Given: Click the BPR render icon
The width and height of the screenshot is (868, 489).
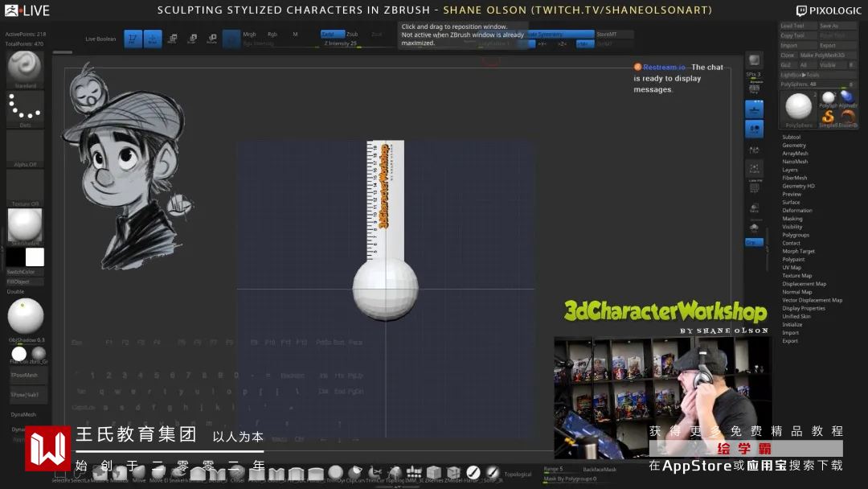Looking at the screenshot, I should coord(754,60).
